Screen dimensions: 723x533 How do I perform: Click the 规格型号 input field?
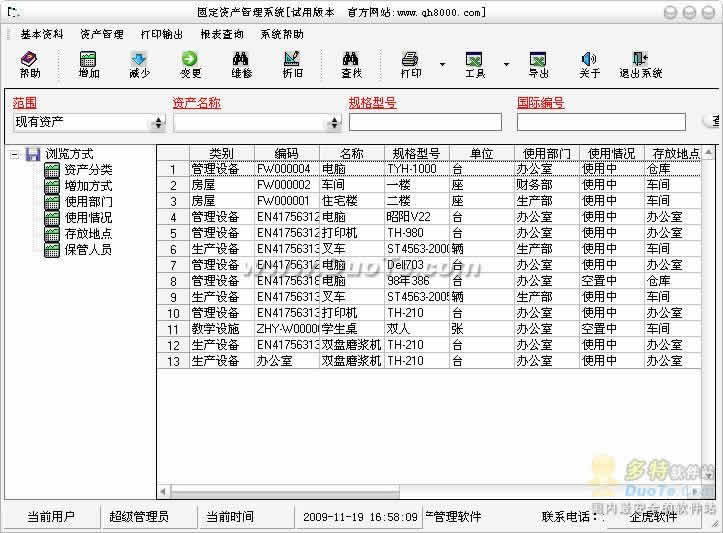[x=425, y=122]
